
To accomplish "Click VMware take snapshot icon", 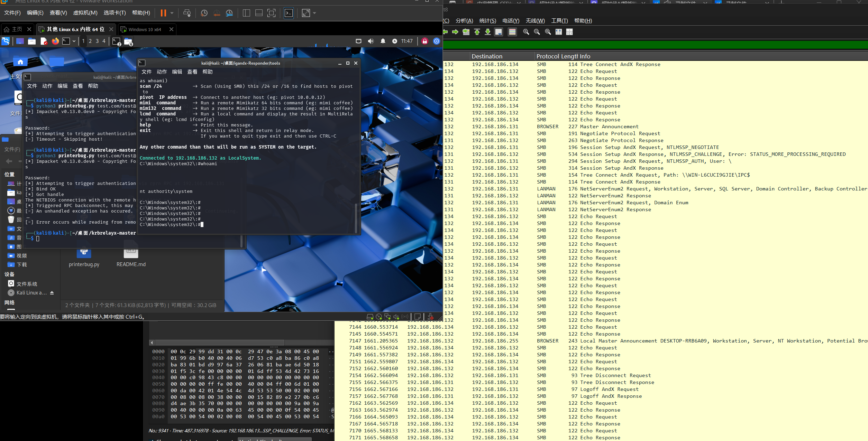I will pyautogui.click(x=204, y=13).
